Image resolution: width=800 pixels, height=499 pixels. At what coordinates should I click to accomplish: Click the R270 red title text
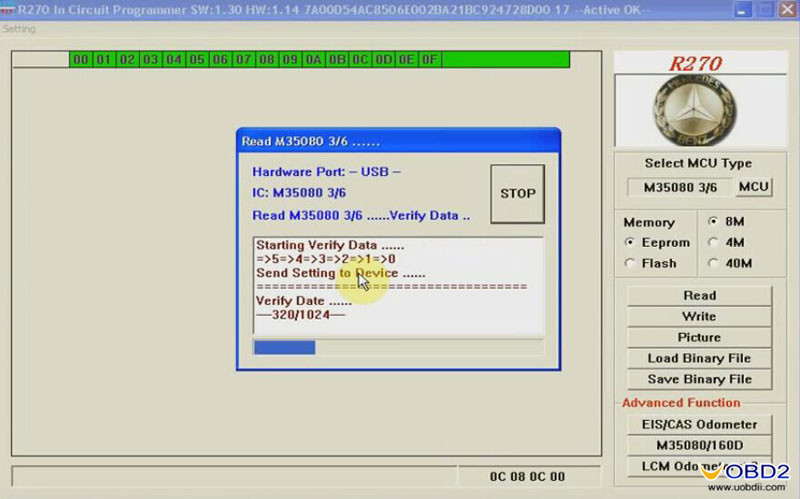[x=695, y=64]
